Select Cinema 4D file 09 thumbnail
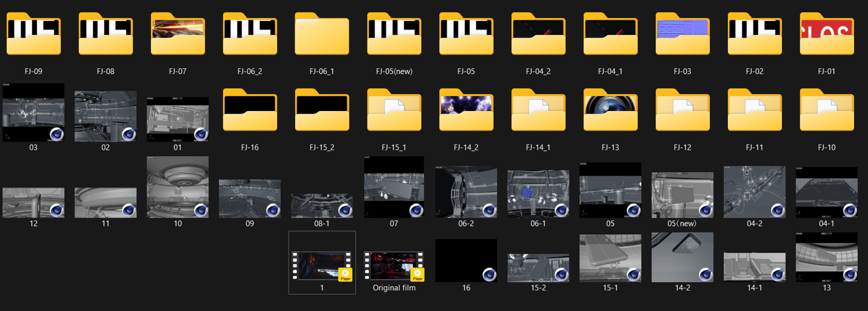The width and height of the screenshot is (868, 311). coord(250,198)
